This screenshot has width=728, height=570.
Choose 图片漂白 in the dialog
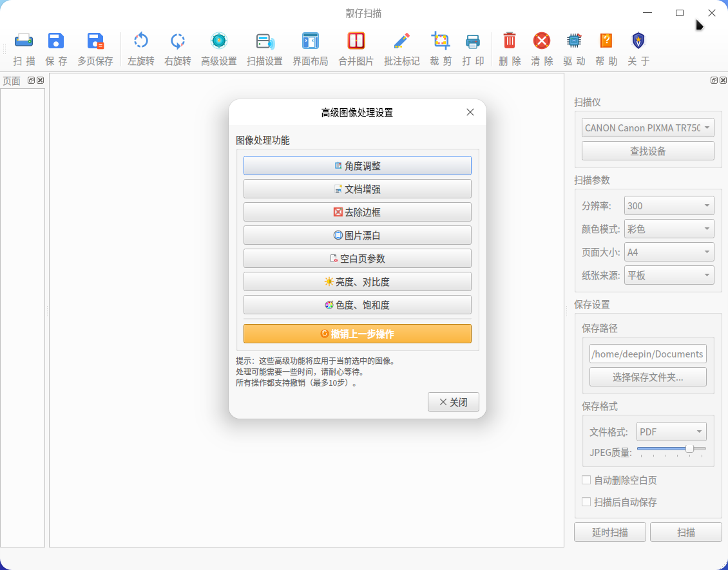(x=358, y=235)
